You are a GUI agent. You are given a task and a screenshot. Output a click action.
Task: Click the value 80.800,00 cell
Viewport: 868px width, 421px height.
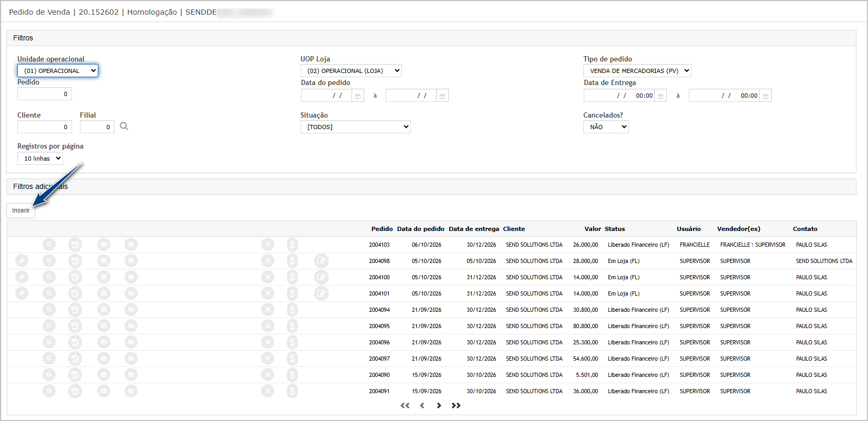pyautogui.click(x=585, y=326)
